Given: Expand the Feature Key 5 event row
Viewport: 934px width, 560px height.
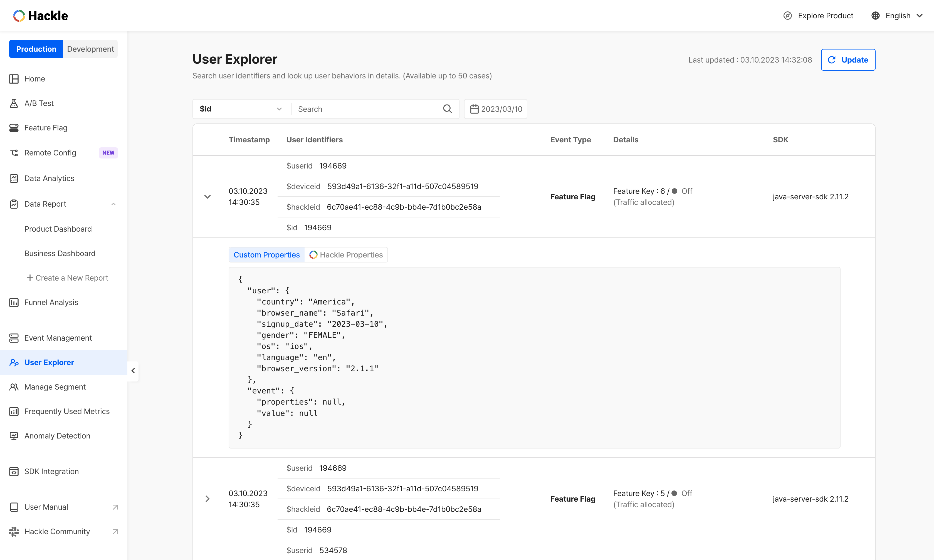Looking at the screenshot, I should 207,499.
